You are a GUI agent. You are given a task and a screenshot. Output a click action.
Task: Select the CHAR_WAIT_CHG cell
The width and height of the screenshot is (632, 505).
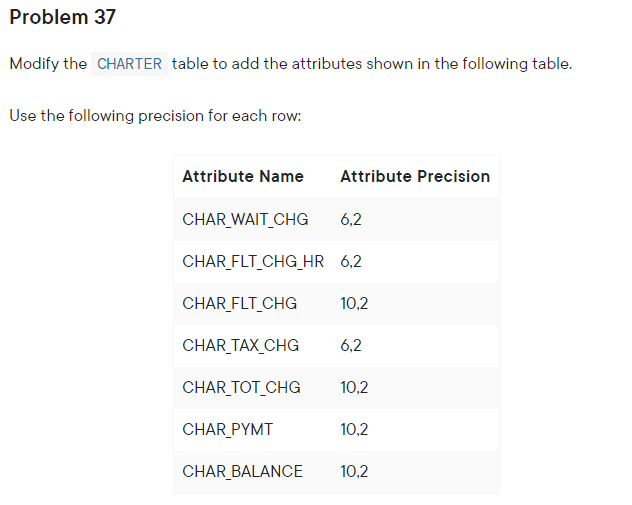point(245,220)
